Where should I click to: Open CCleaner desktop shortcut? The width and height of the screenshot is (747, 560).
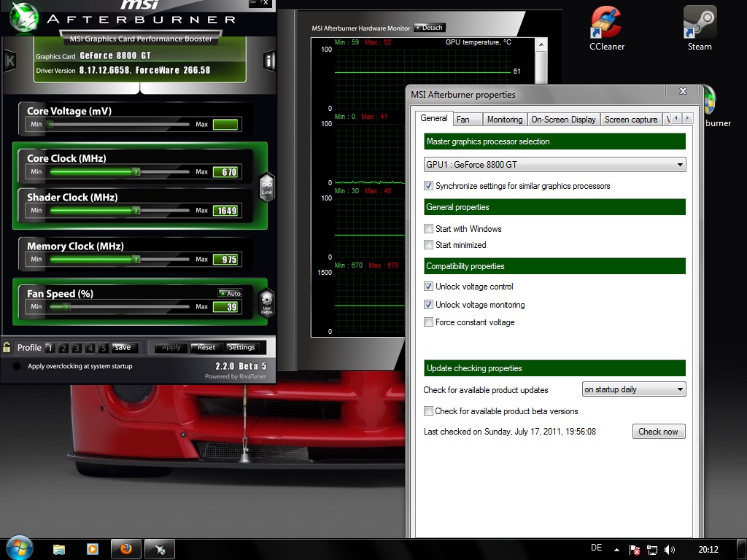pos(606,28)
